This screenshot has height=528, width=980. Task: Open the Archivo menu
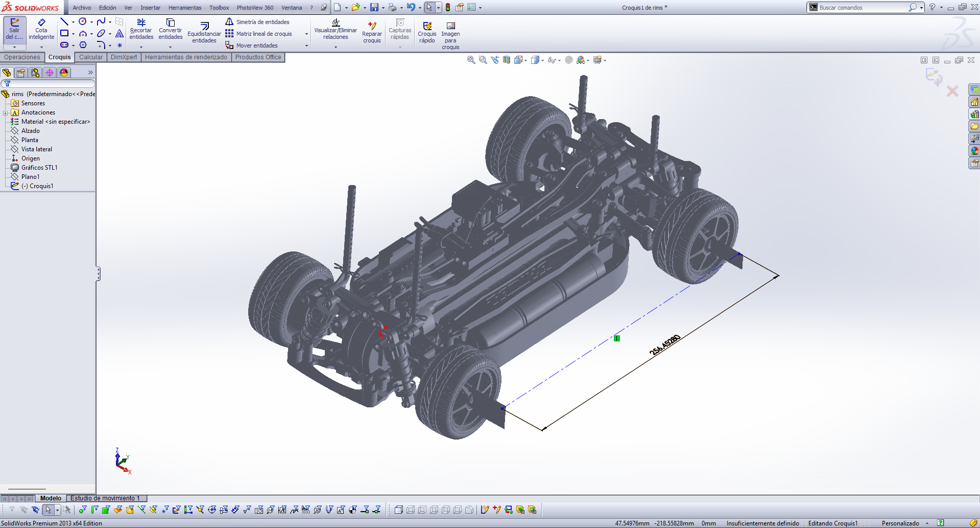(x=82, y=8)
